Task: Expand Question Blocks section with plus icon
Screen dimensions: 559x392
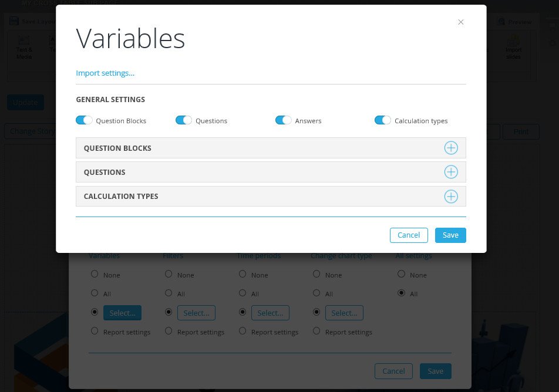Action: tap(451, 148)
